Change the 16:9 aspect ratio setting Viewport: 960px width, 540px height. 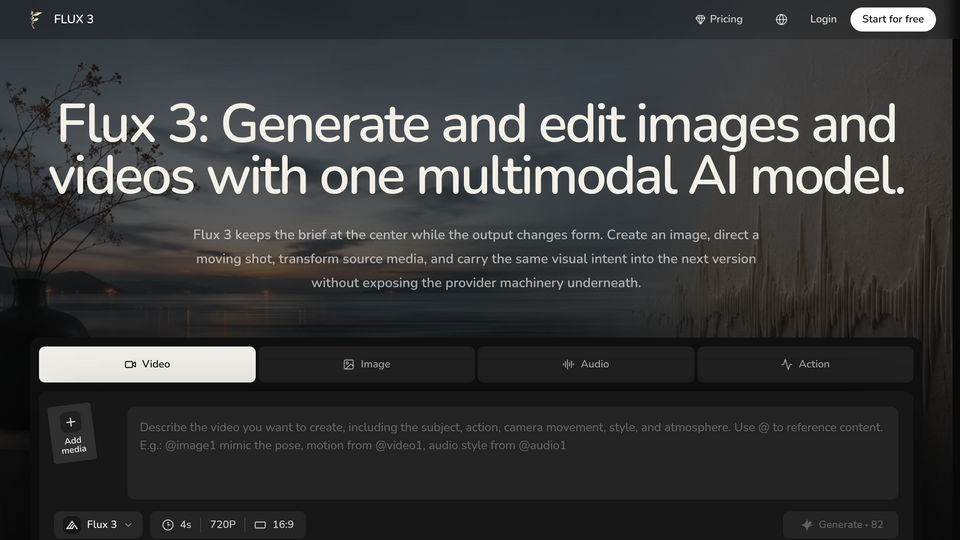[x=274, y=525]
